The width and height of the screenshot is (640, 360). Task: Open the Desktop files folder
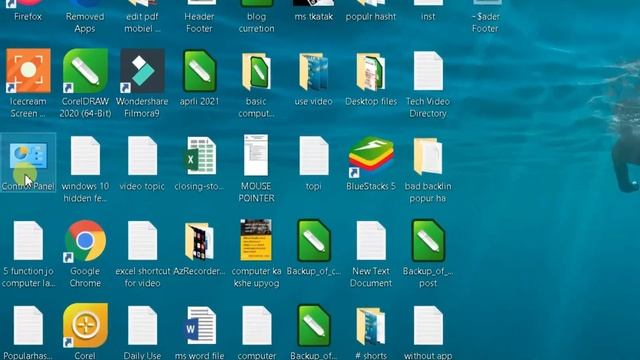point(371,71)
